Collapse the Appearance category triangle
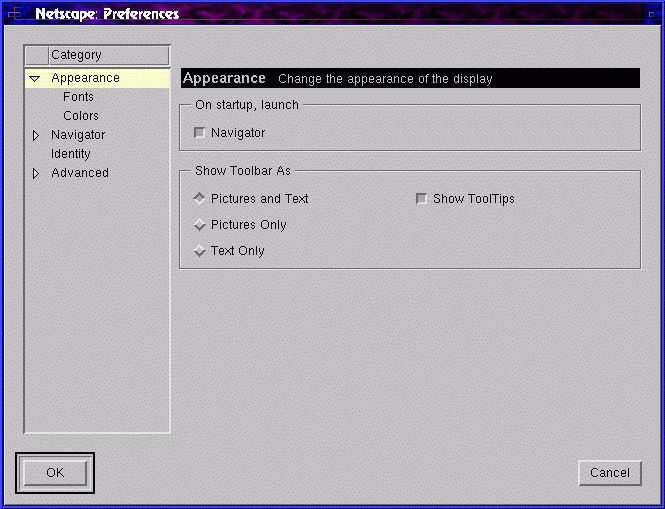665x509 pixels. [x=35, y=78]
